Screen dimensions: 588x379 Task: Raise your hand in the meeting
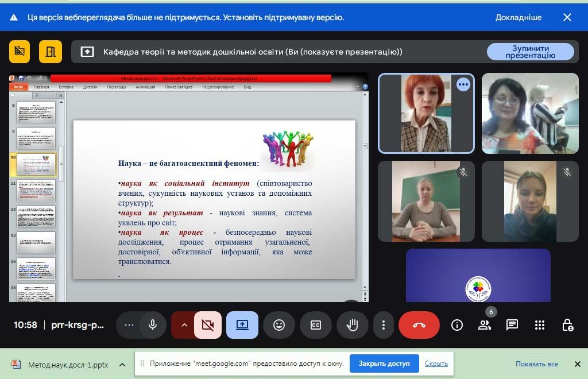(x=352, y=325)
